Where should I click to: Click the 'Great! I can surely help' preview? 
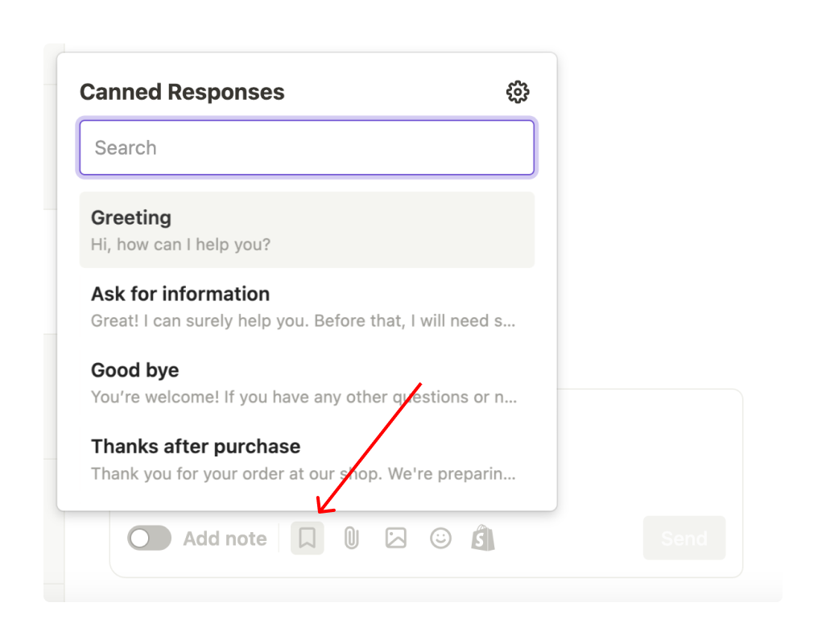303,321
